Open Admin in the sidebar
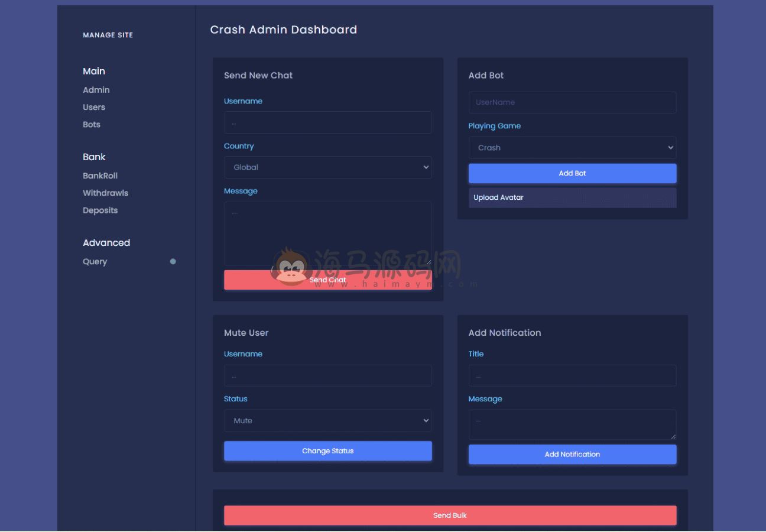 (96, 90)
